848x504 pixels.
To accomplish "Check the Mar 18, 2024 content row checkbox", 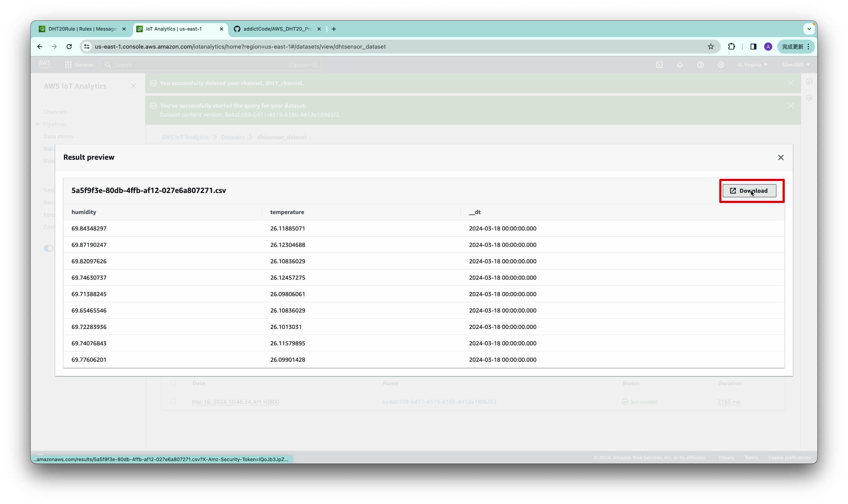I will point(173,401).
